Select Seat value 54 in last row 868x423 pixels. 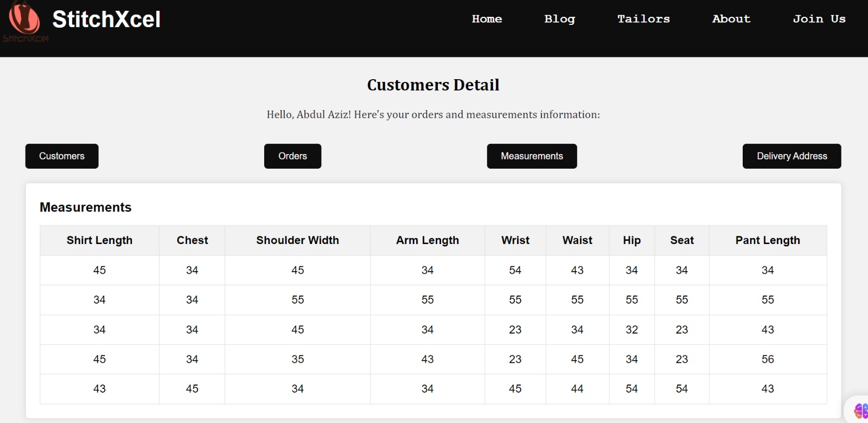click(x=682, y=389)
